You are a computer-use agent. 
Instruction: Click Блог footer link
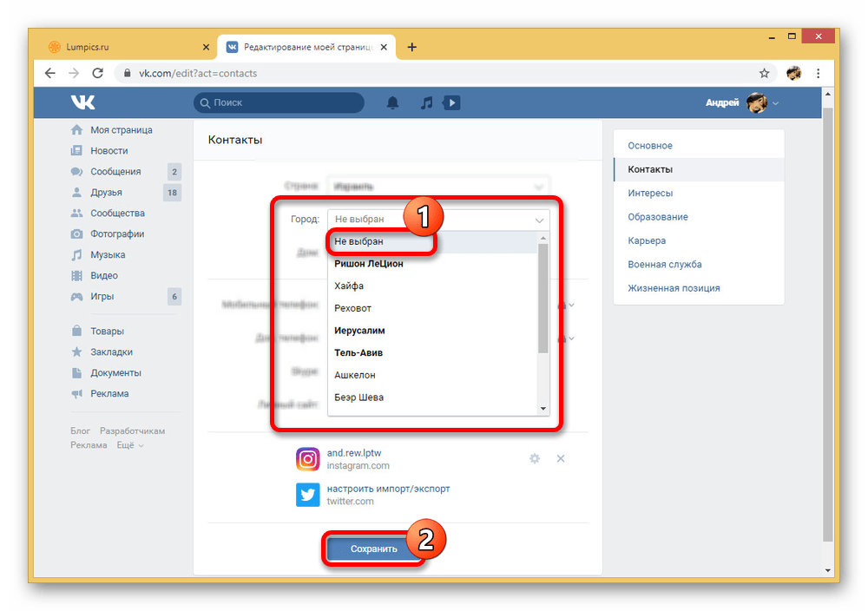click(x=80, y=430)
